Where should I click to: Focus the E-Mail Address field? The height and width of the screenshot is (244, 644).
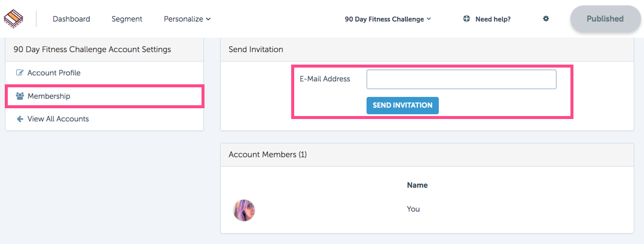(461, 80)
